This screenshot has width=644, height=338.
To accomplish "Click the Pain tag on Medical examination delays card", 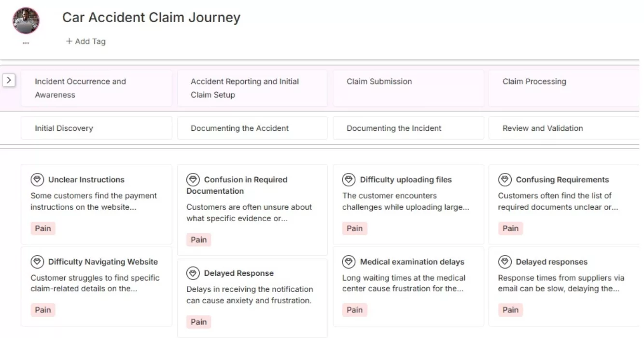I will pyautogui.click(x=354, y=310).
